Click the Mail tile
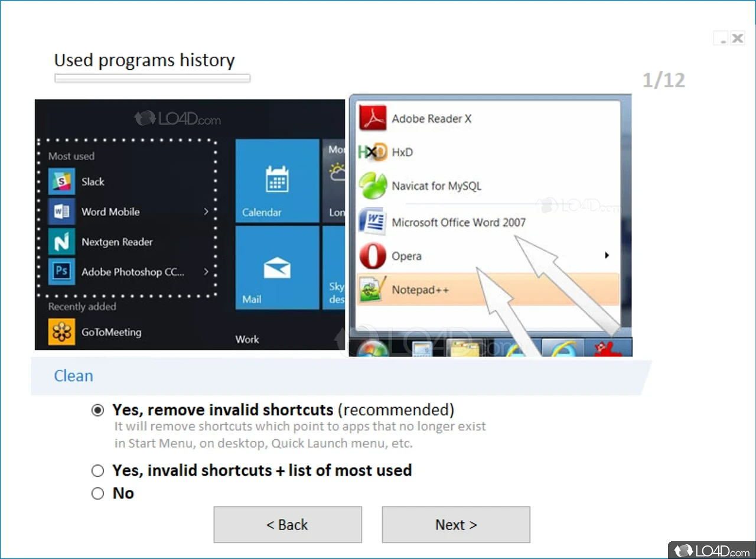The image size is (756, 559). tap(278, 268)
